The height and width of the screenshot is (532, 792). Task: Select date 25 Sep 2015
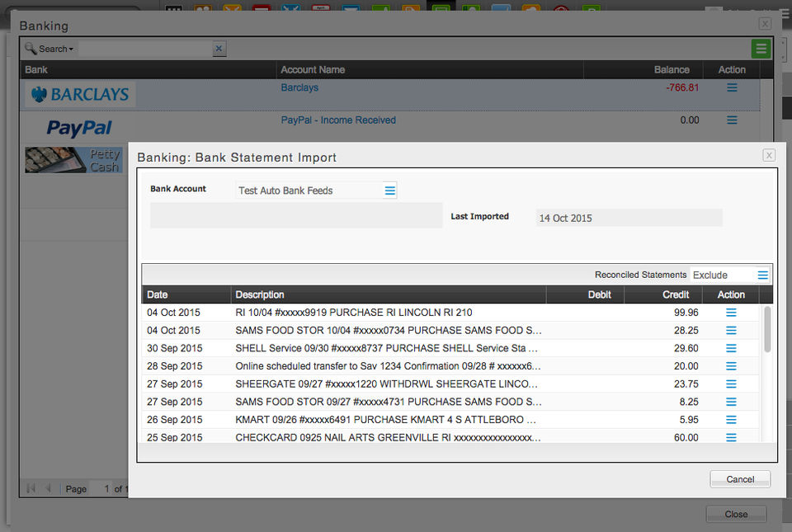(x=174, y=437)
